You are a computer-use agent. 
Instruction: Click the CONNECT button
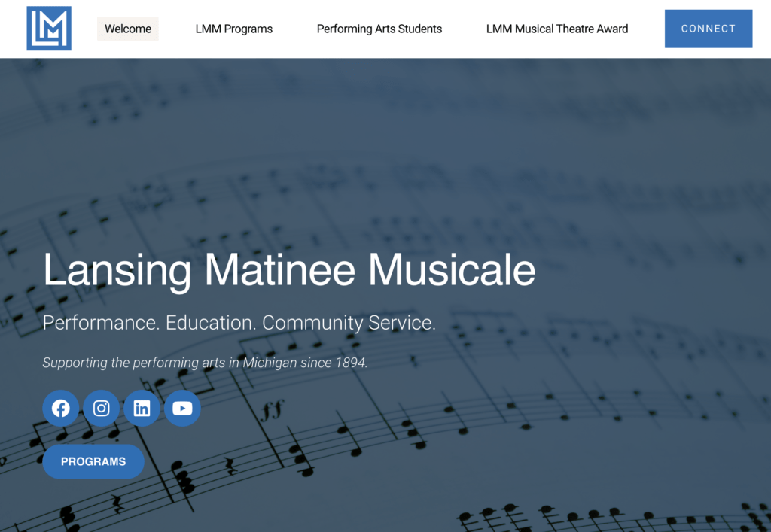[708, 29]
